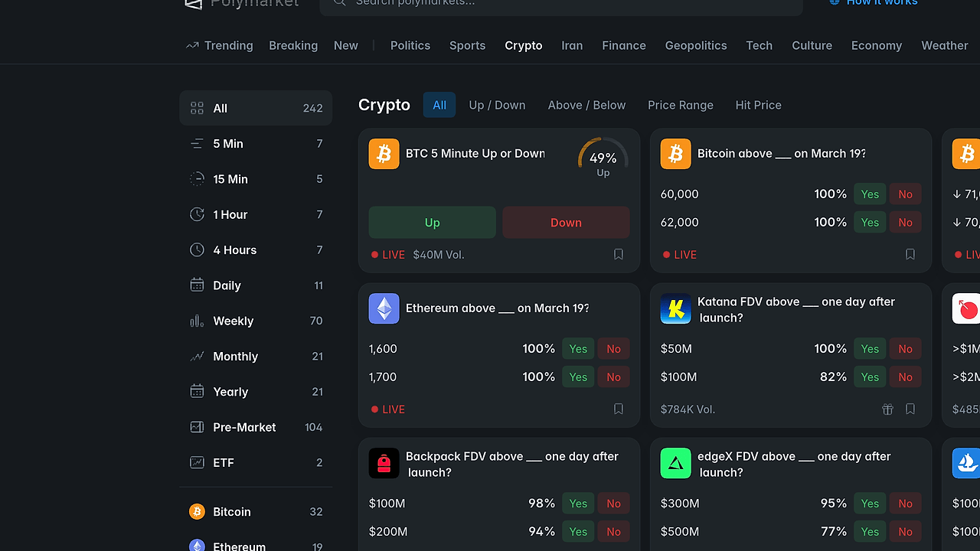Click the search polymarkets field

coord(561,4)
